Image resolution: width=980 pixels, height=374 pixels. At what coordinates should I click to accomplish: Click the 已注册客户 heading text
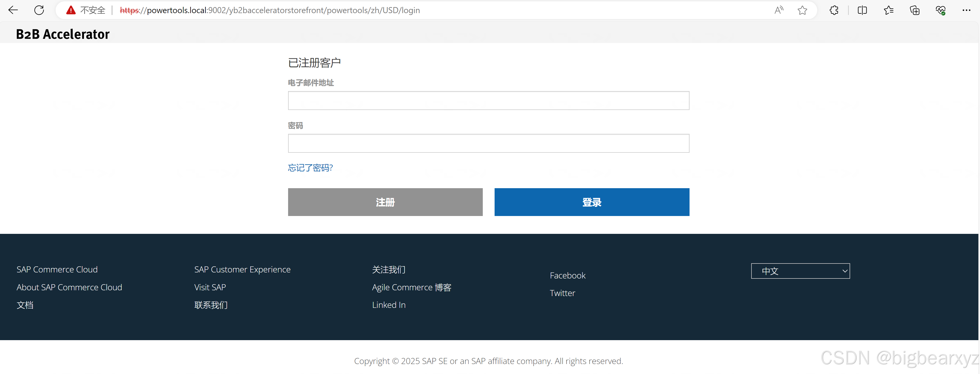tap(314, 63)
